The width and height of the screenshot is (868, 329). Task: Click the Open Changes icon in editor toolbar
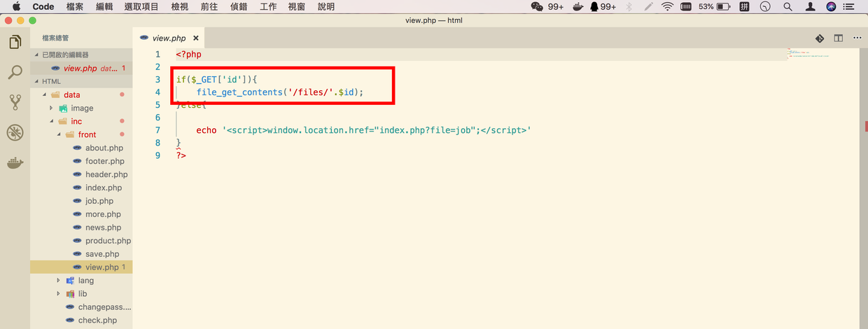click(820, 38)
